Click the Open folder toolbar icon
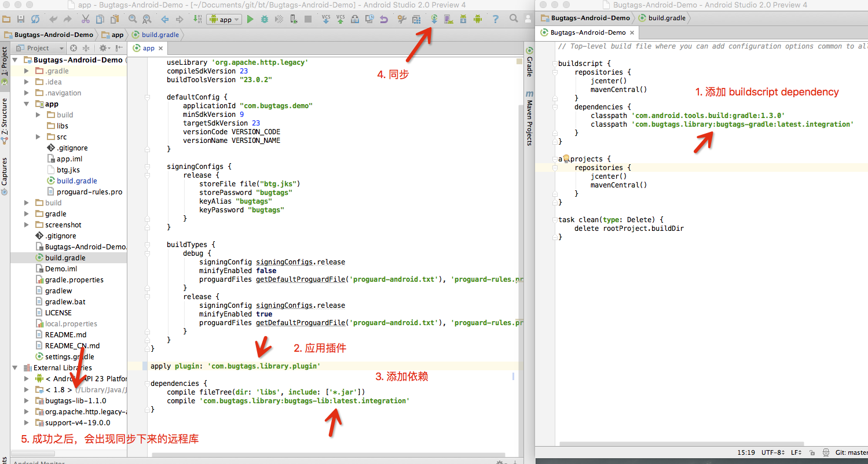Screen dimensions: 868x464 6,19
